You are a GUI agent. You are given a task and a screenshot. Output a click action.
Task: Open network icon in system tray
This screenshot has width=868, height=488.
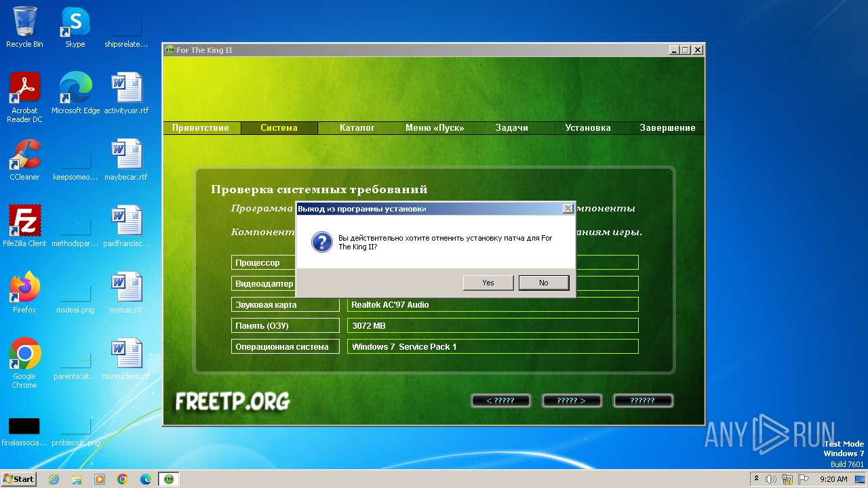788,479
